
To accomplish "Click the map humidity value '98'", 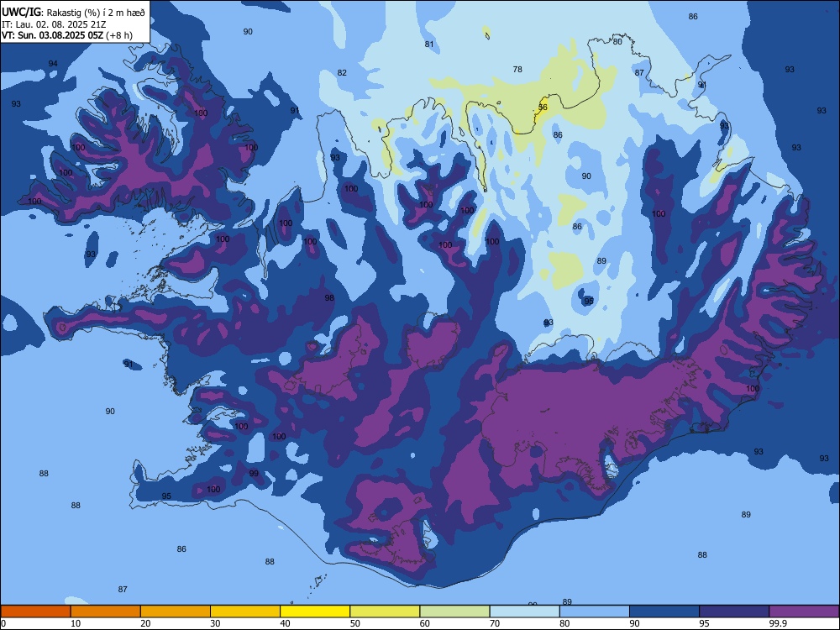I will 329,298.
